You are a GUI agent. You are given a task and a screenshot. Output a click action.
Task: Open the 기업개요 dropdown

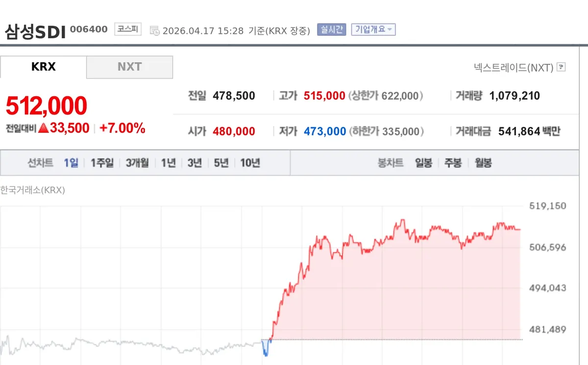(373, 29)
